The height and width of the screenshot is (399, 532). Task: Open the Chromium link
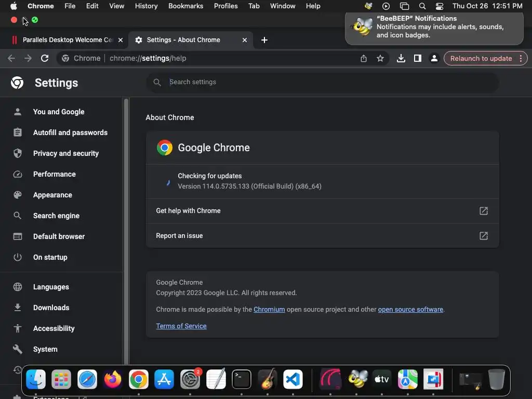click(269, 310)
